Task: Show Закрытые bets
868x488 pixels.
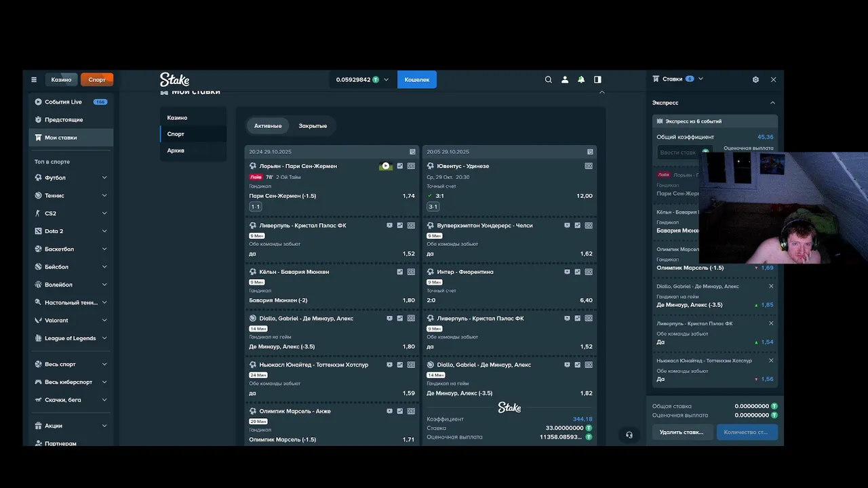Action: 313,125
